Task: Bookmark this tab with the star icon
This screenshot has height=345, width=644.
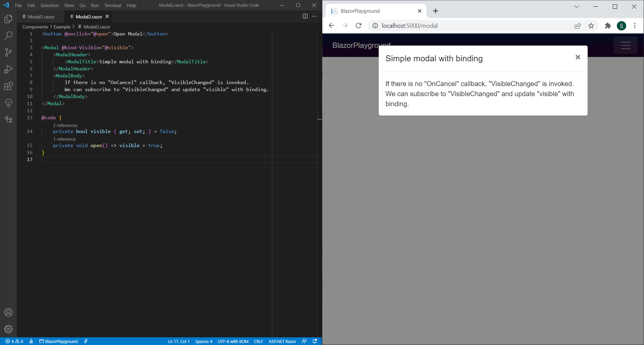Action: tap(591, 26)
